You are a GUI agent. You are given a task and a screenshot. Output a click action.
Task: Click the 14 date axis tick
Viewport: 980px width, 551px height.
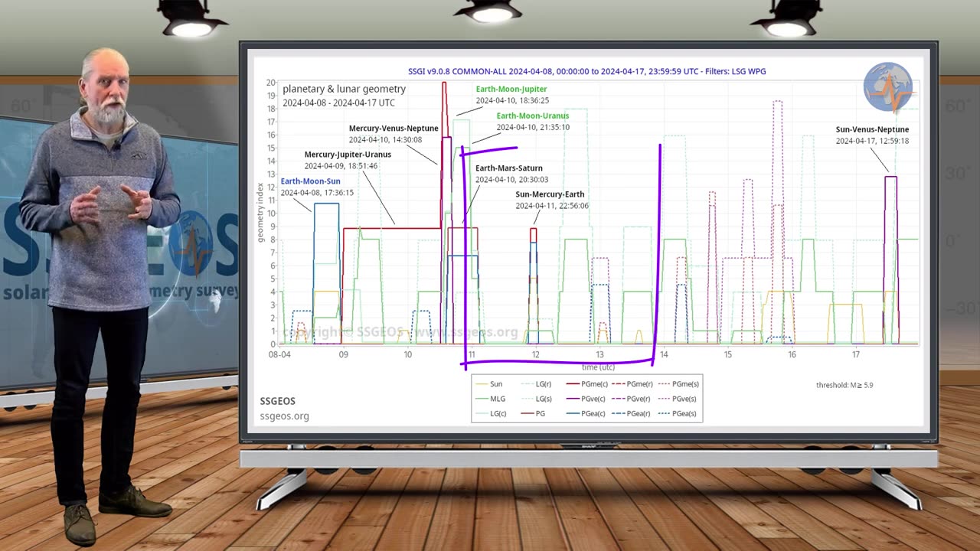pos(664,354)
